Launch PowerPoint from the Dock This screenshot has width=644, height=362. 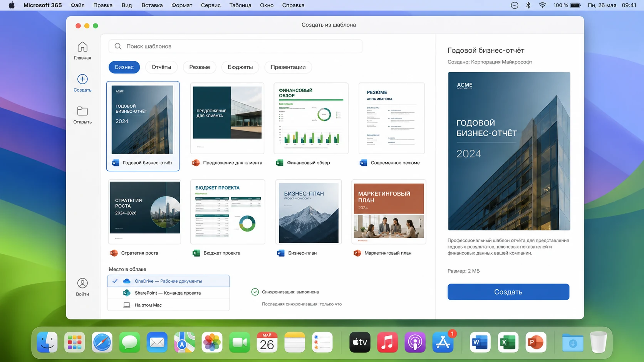536,342
